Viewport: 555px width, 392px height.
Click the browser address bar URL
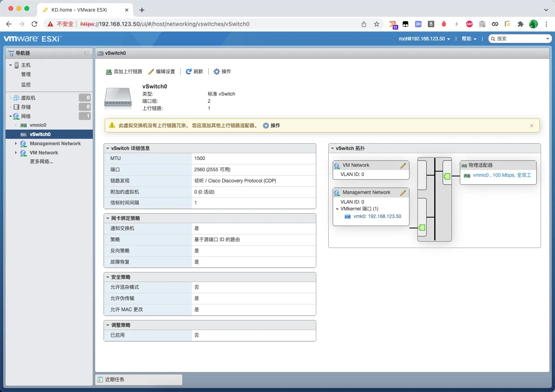(165, 24)
